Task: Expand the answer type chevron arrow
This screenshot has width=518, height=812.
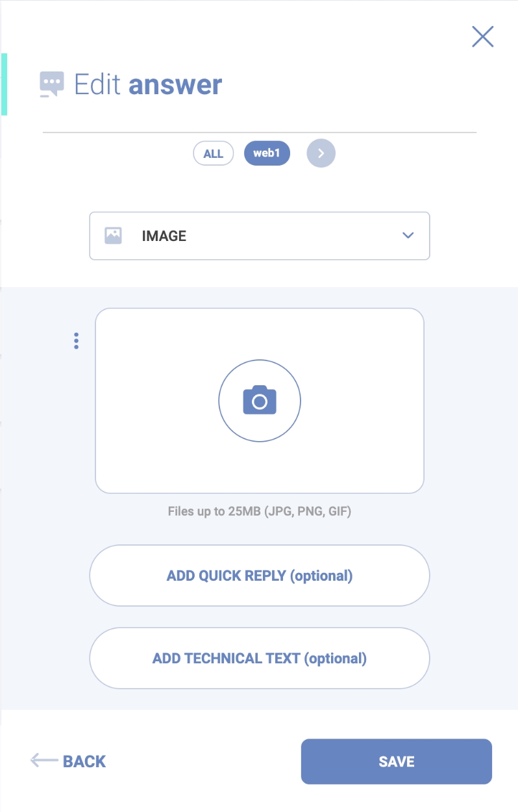Action: pyautogui.click(x=408, y=236)
